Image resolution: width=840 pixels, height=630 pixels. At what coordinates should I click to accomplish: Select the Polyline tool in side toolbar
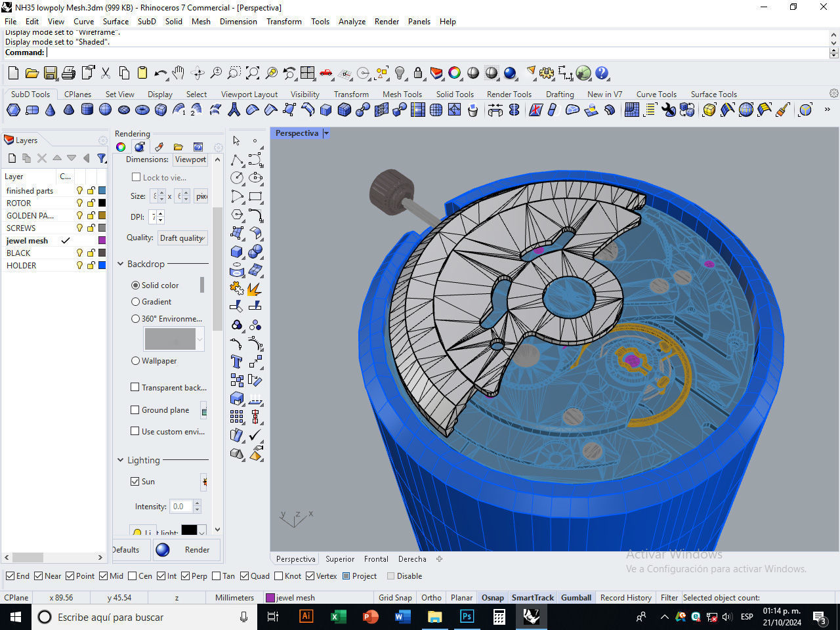pyautogui.click(x=237, y=159)
